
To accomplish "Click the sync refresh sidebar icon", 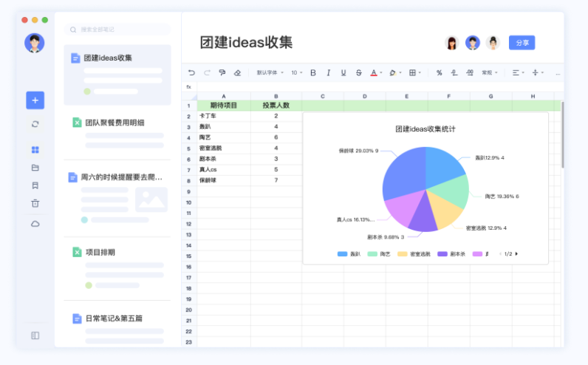I will pos(35,124).
